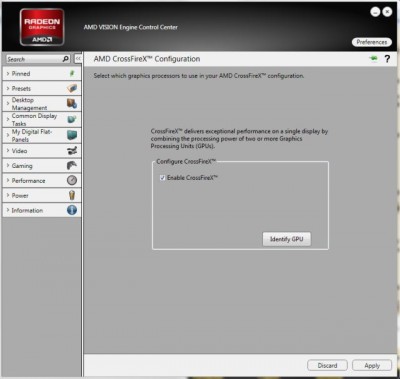The width and height of the screenshot is (400, 379).
Task: Click in the Search input field
Action: coord(34,59)
